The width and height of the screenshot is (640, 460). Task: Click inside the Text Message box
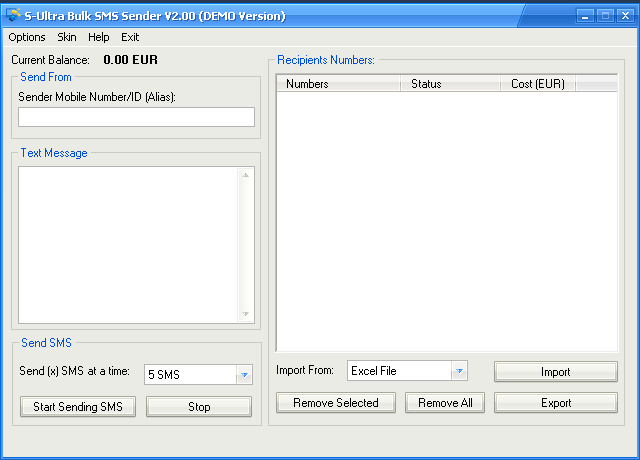pyautogui.click(x=128, y=245)
